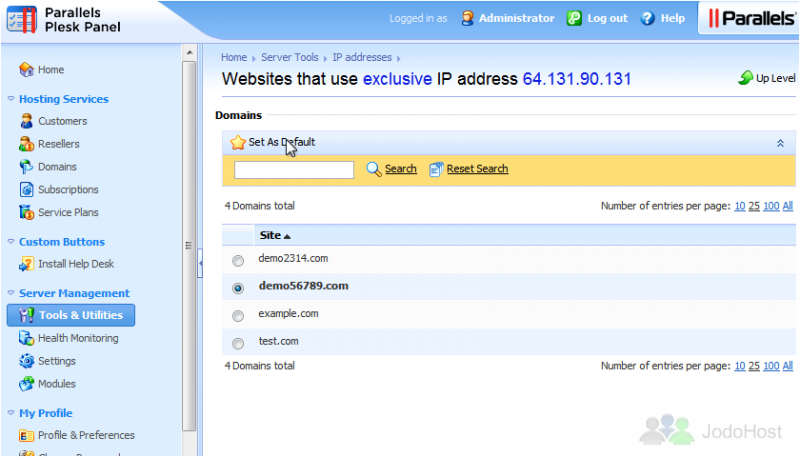Click the demo56789.com site name
The image size is (800, 457).
tap(304, 286)
